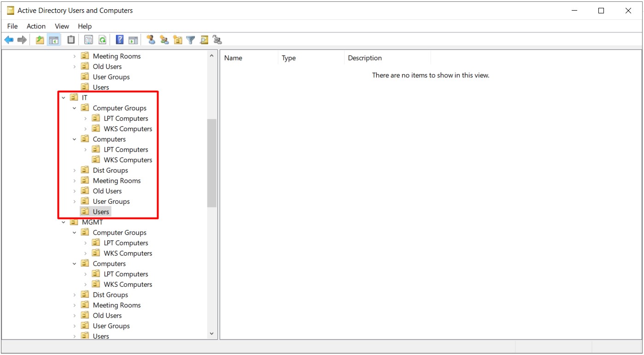
Task: Sort by the Description column header
Action: pos(387,58)
